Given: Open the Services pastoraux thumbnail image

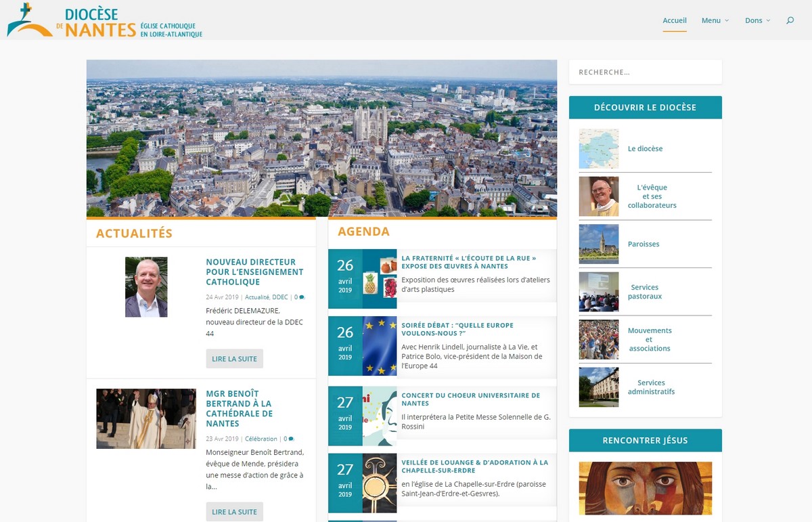Looking at the screenshot, I should 598,292.
